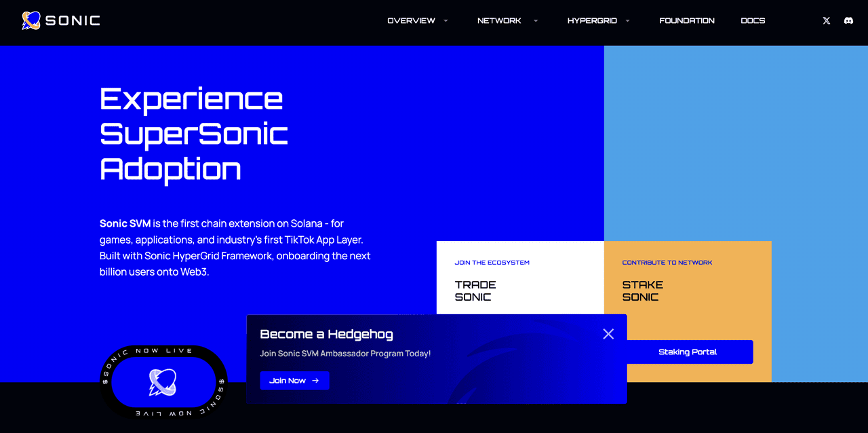Open the X (Twitter) social icon

826,21
